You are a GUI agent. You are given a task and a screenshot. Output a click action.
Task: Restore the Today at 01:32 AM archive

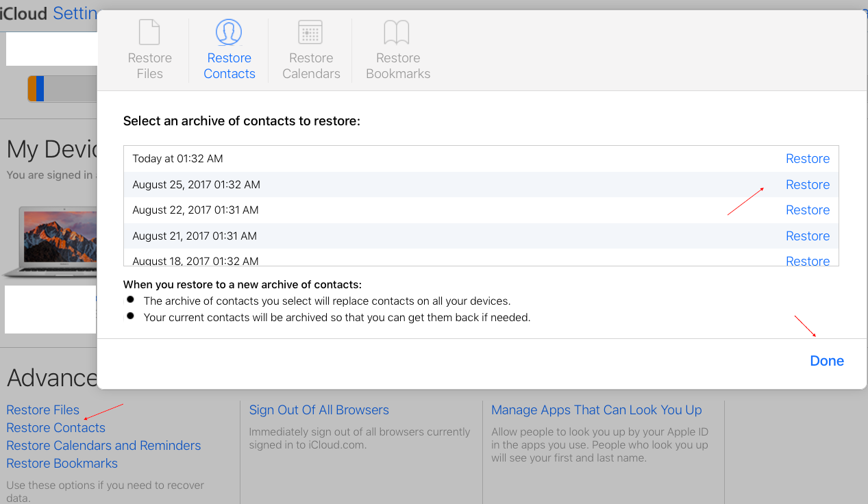[x=807, y=159]
